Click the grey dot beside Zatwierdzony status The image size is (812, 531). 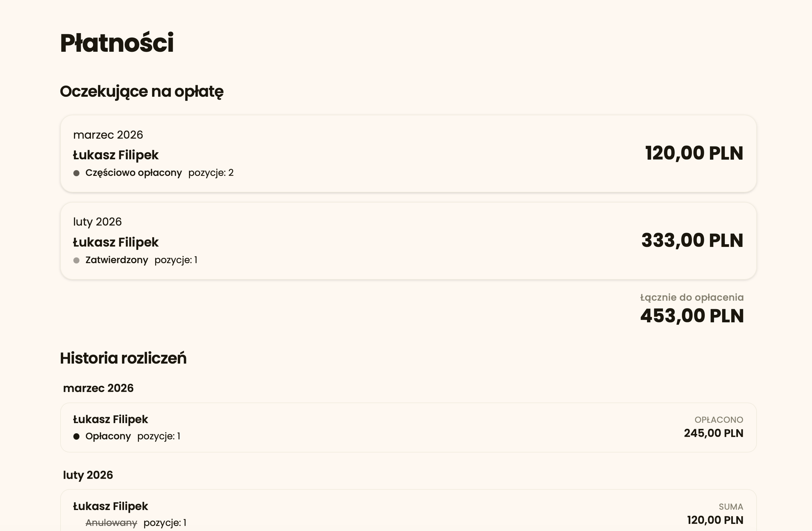pyautogui.click(x=76, y=261)
